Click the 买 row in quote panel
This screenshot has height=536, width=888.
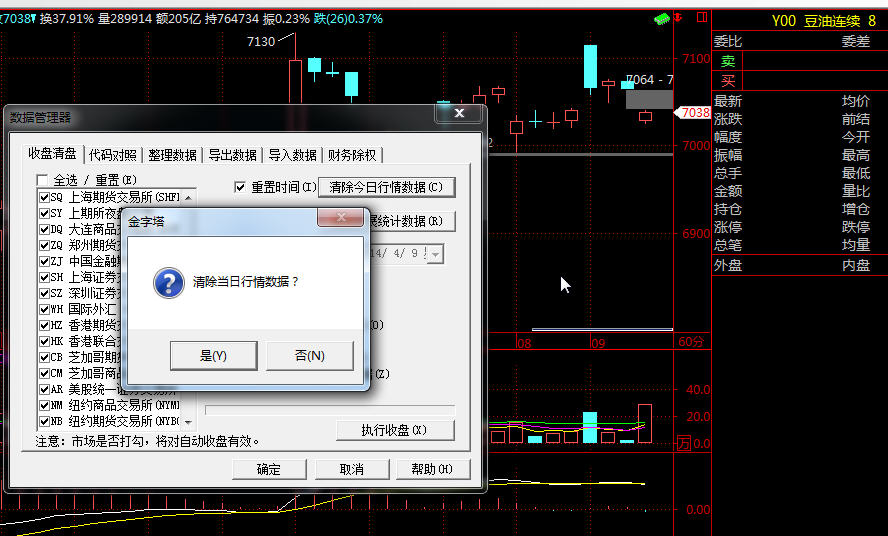point(799,80)
